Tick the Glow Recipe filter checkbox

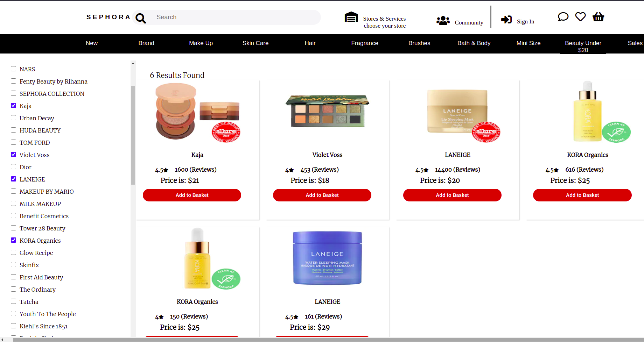(x=14, y=252)
